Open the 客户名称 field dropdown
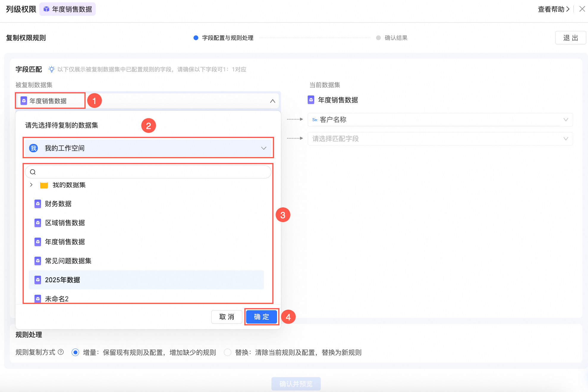 440,120
